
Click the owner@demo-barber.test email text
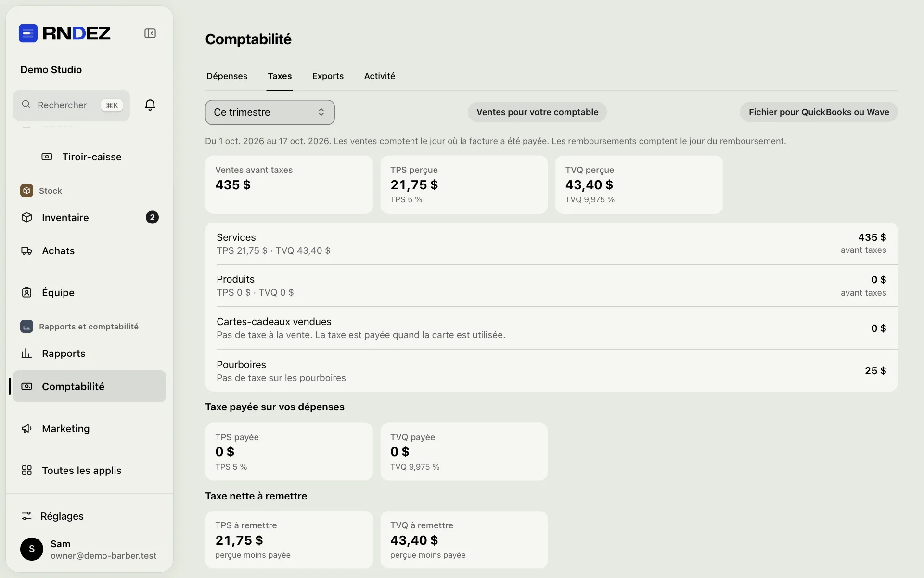click(x=103, y=555)
